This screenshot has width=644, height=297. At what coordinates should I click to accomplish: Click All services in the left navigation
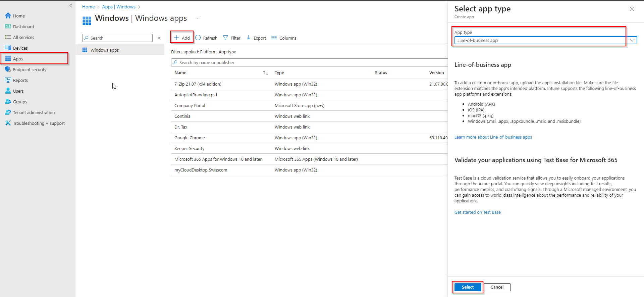click(x=23, y=37)
